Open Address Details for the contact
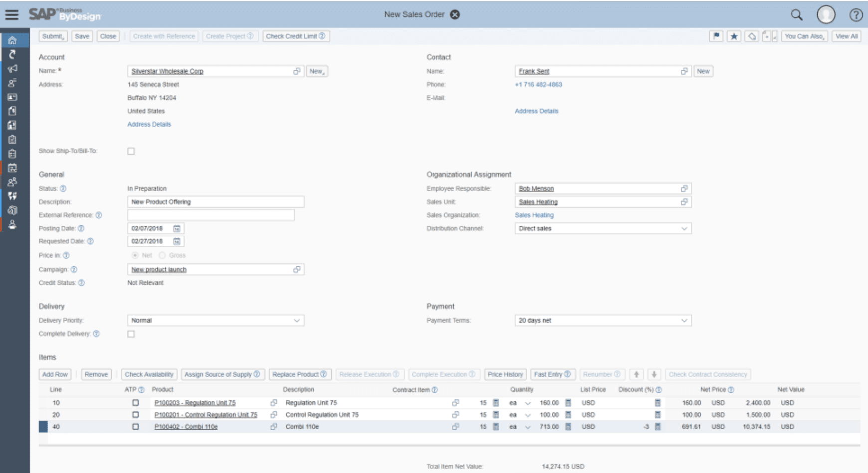This screenshot has width=868, height=473. [536, 111]
